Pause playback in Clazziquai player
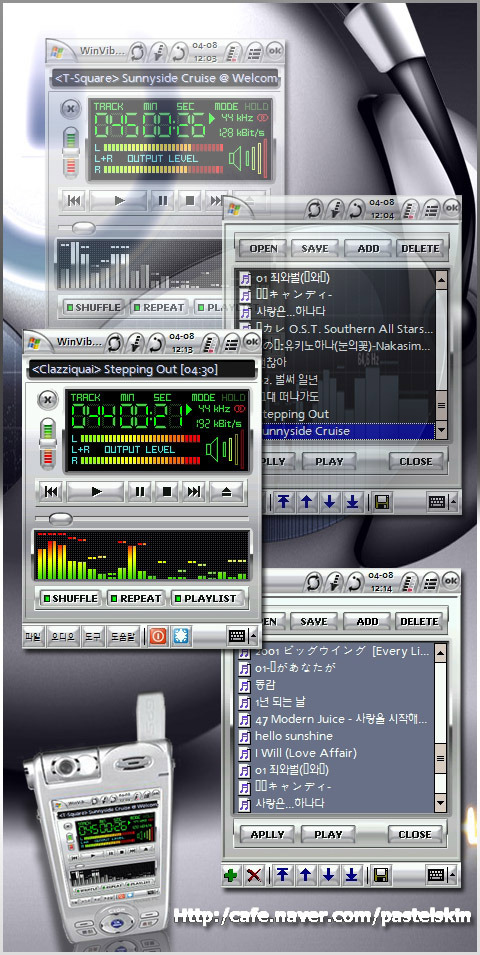 (140, 492)
